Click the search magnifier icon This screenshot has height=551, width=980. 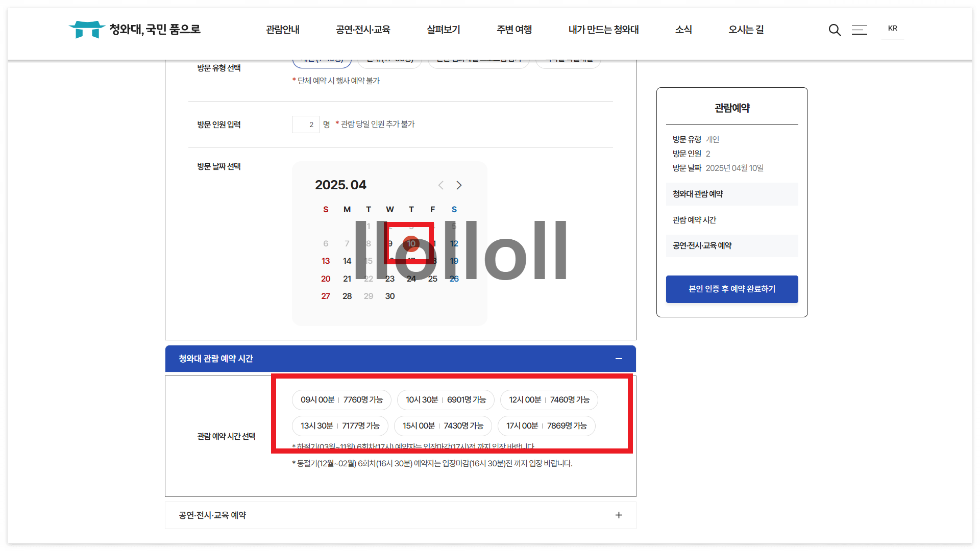pos(835,30)
